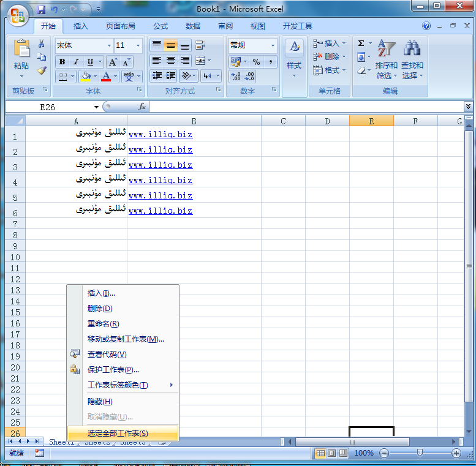Click the AutoSum sigma icon
The height and width of the screenshot is (466, 476).
coord(361,43)
